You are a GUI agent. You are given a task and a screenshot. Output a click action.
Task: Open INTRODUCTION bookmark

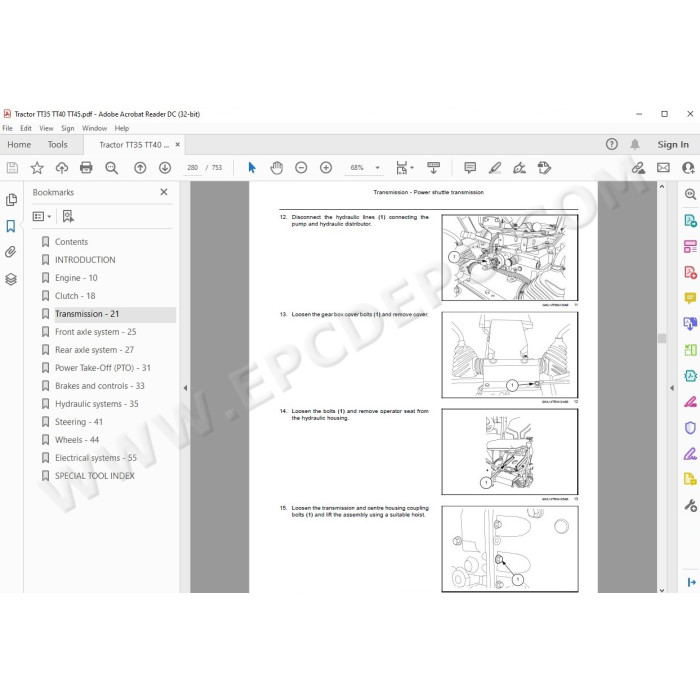pos(85,260)
